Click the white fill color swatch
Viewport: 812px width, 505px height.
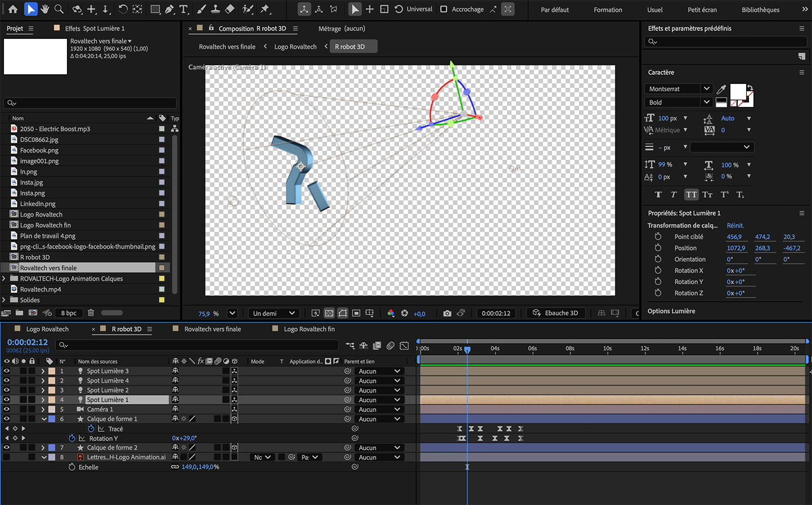pyautogui.click(x=738, y=92)
